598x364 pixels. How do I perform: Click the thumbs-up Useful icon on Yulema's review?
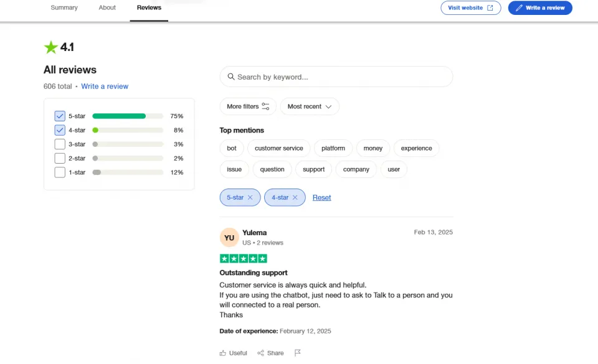(x=222, y=353)
